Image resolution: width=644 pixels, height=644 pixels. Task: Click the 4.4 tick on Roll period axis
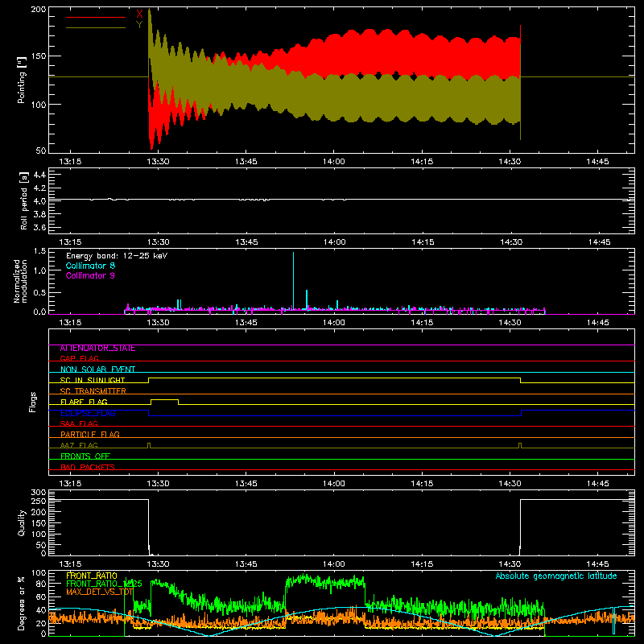coord(39,175)
